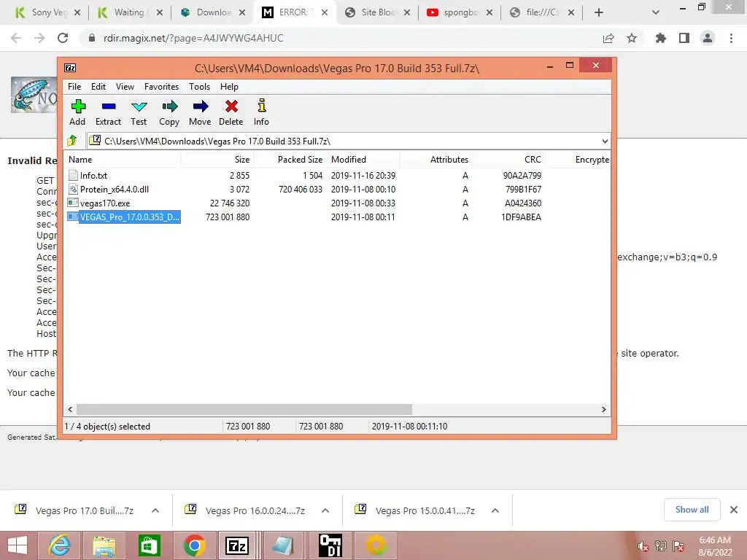747x560 pixels.
Task: Open a new Chrome tab
Action: point(599,13)
